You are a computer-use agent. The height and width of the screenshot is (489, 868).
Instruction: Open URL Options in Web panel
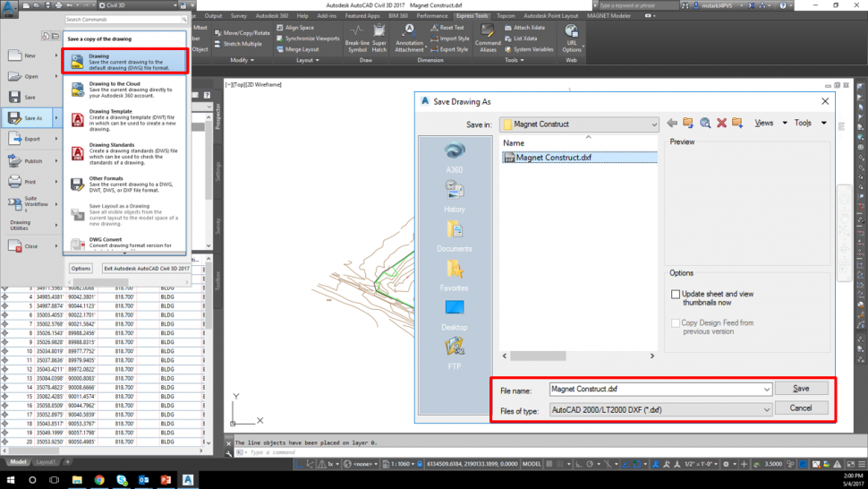pos(571,39)
